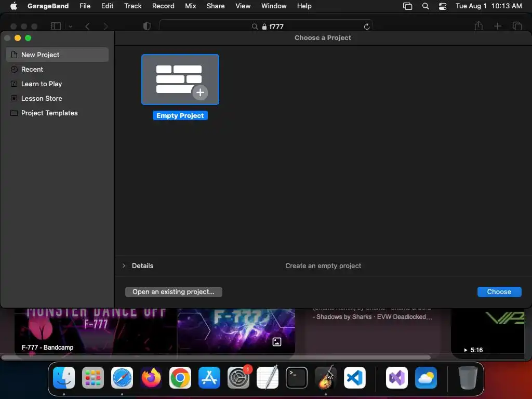Open the Apple menu

[x=14, y=6]
